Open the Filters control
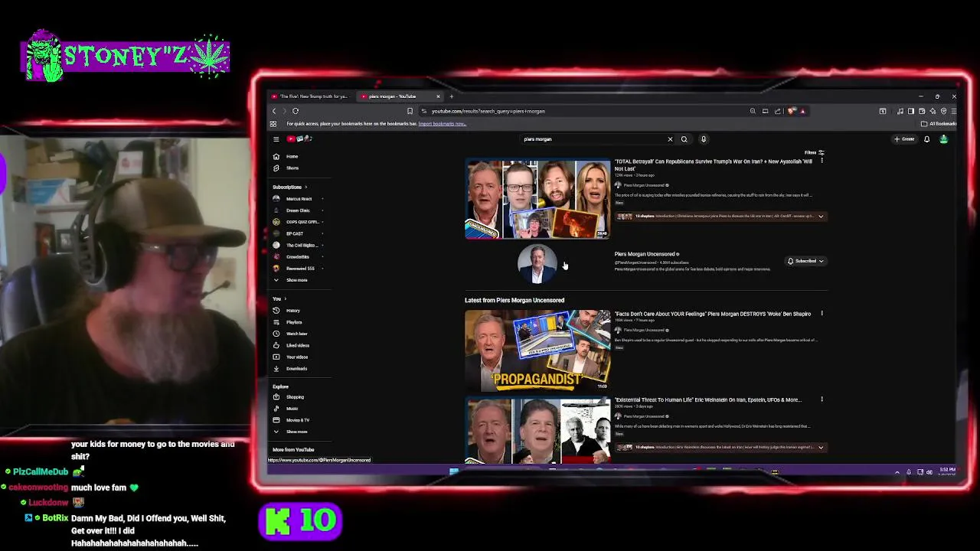 [814, 152]
